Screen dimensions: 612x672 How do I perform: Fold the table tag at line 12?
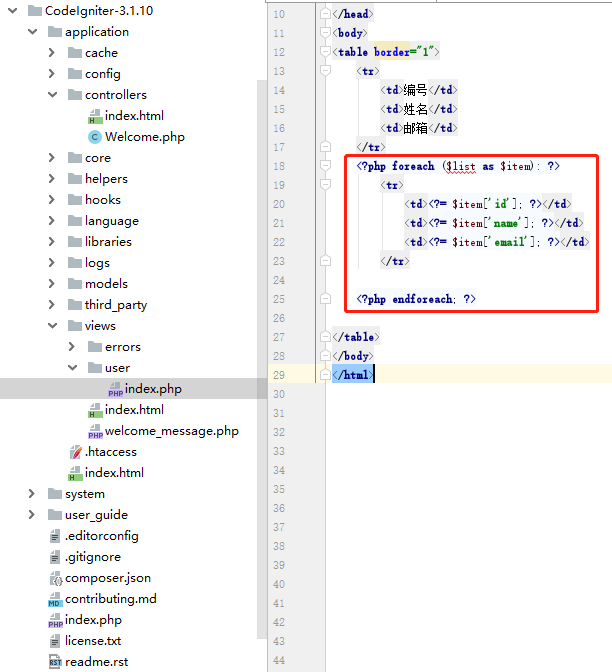point(325,52)
